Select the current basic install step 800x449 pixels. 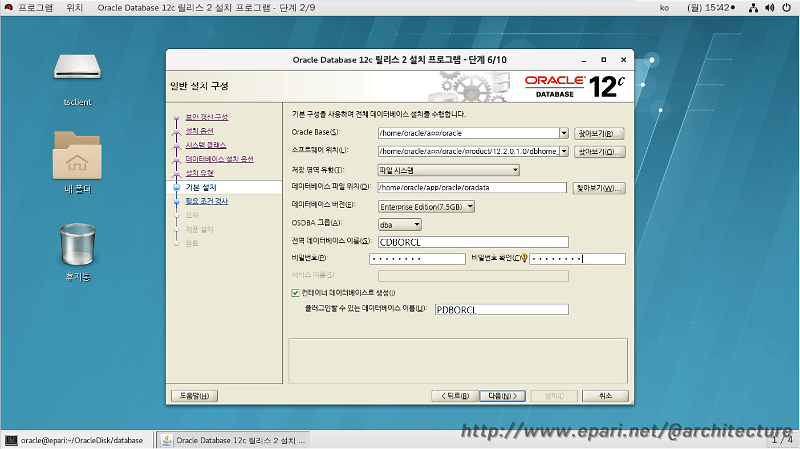tap(201, 187)
